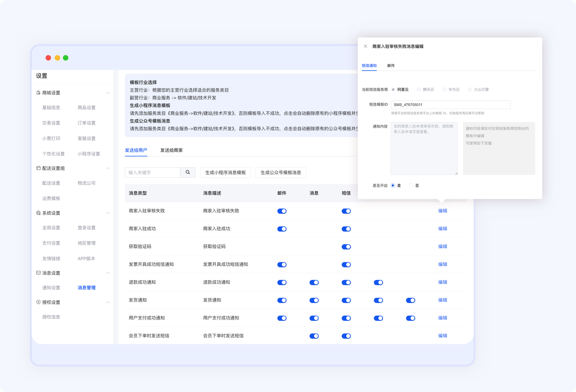Viewport: 576px width, 392px height.
Task: Click the 授权设置 shield icon
Action: coord(38,302)
